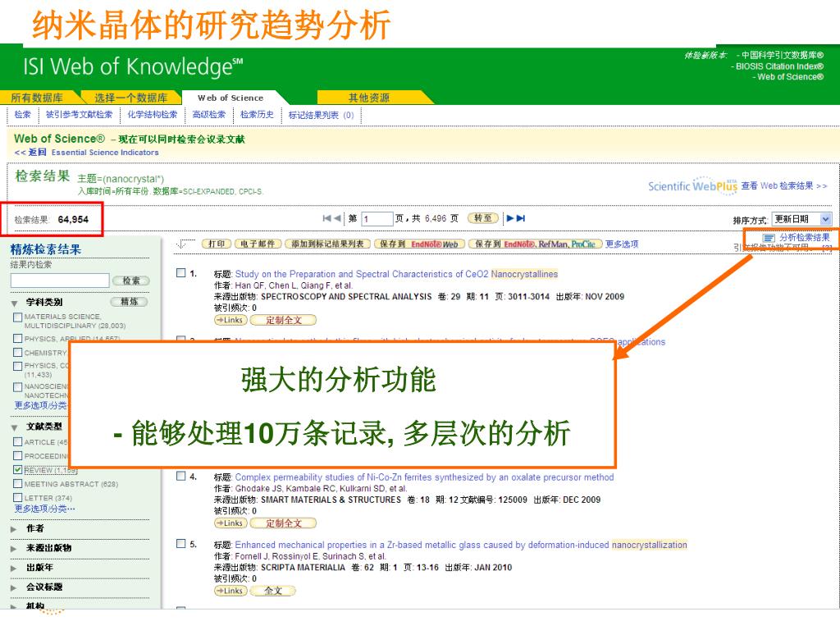Image resolution: width=840 pixels, height=630 pixels.
Task: Tick Materials Science Multidisciplinary category
Action: click(x=18, y=317)
